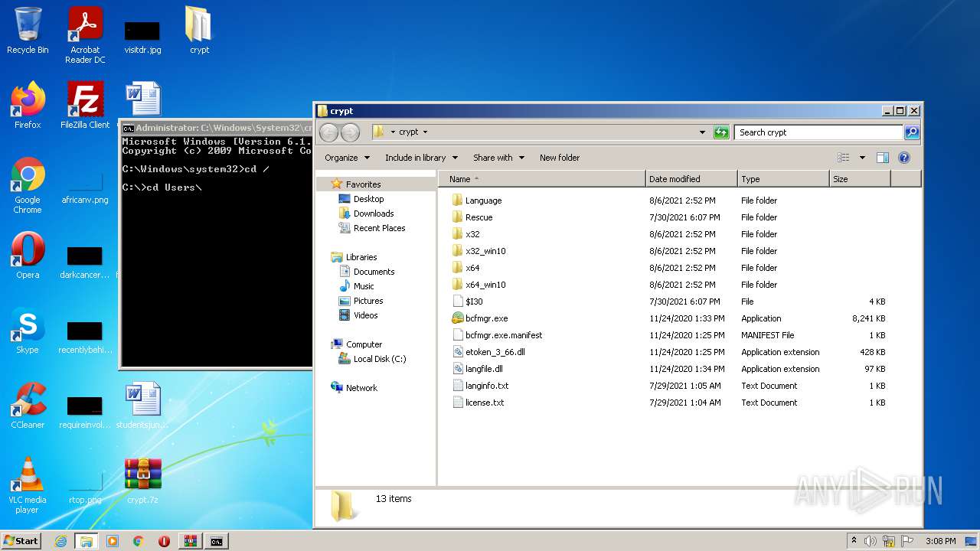Click the clock showing 3:08 PM
Image resolution: width=980 pixels, height=551 pixels.
pyautogui.click(x=940, y=541)
